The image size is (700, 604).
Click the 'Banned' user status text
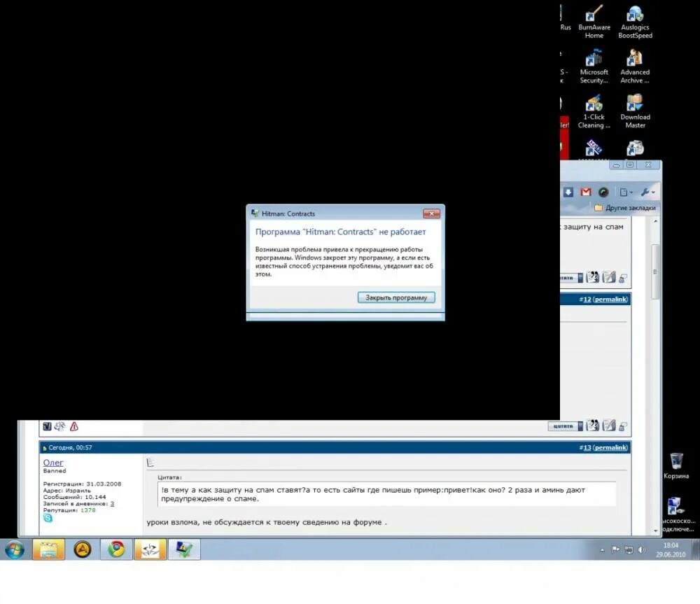[x=55, y=470]
